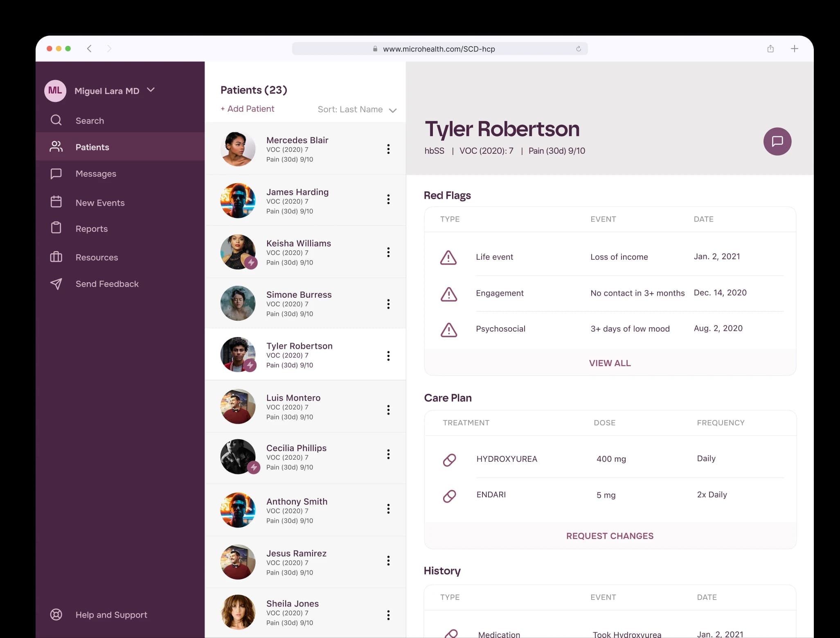
Task: Click the Life event warning triangle icon
Action: (448, 258)
